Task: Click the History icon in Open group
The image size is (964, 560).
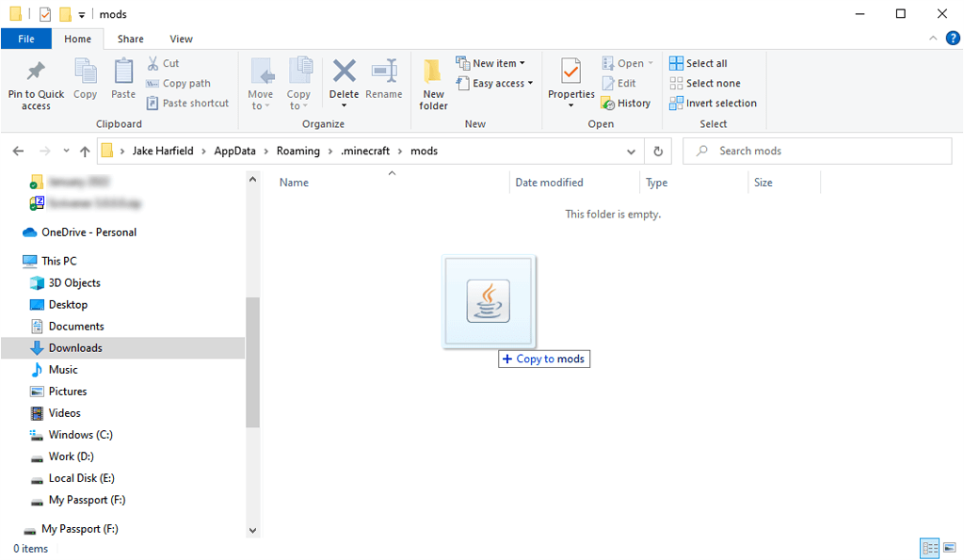Action: [626, 104]
